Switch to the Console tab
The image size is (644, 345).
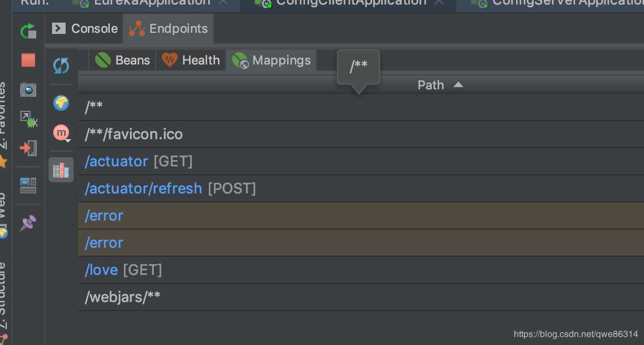(85, 28)
